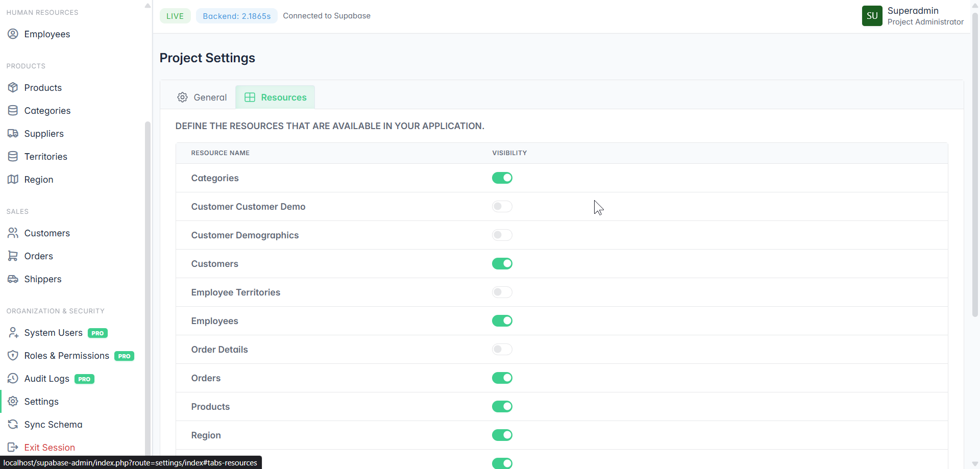Open Territories in the sidebar
The image size is (980, 469).
[45, 156]
